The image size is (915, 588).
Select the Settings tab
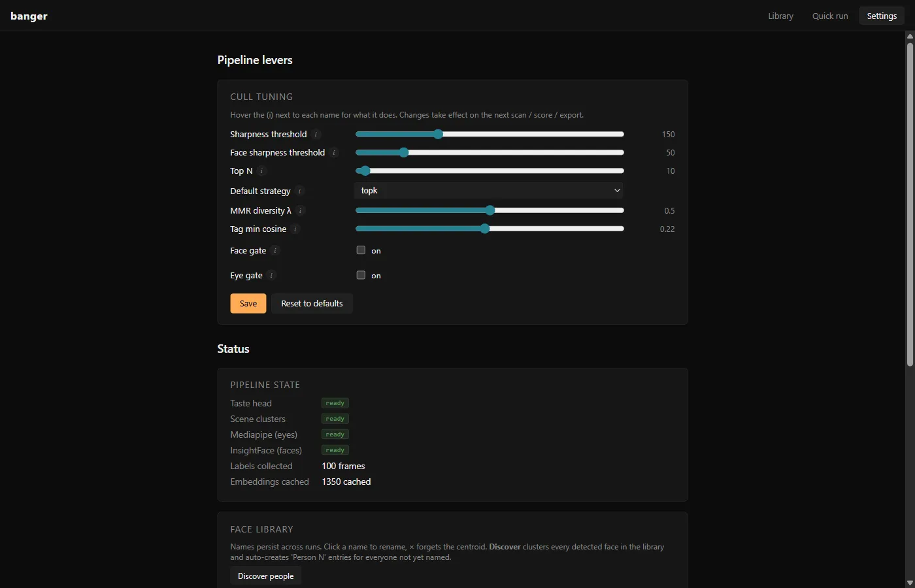(882, 16)
